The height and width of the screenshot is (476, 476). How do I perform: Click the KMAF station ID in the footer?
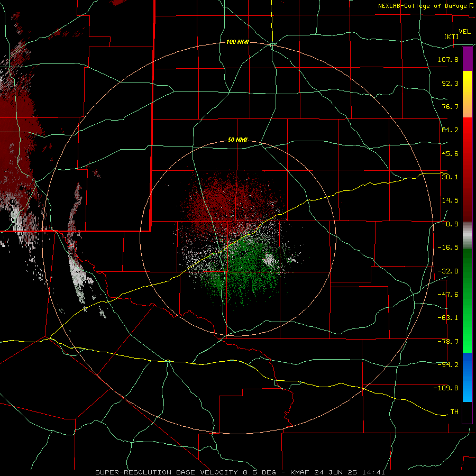click(300, 472)
